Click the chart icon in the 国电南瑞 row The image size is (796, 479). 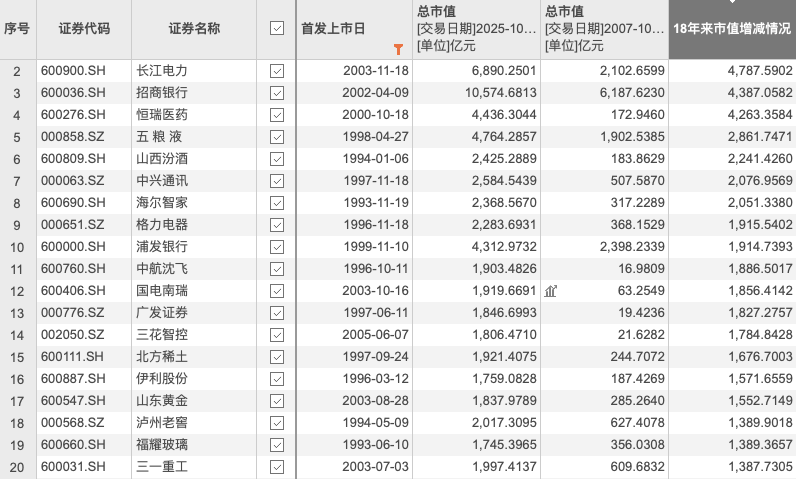tap(551, 291)
